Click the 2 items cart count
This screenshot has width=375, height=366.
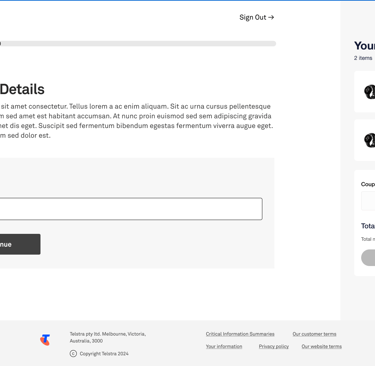tap(363, 58)
